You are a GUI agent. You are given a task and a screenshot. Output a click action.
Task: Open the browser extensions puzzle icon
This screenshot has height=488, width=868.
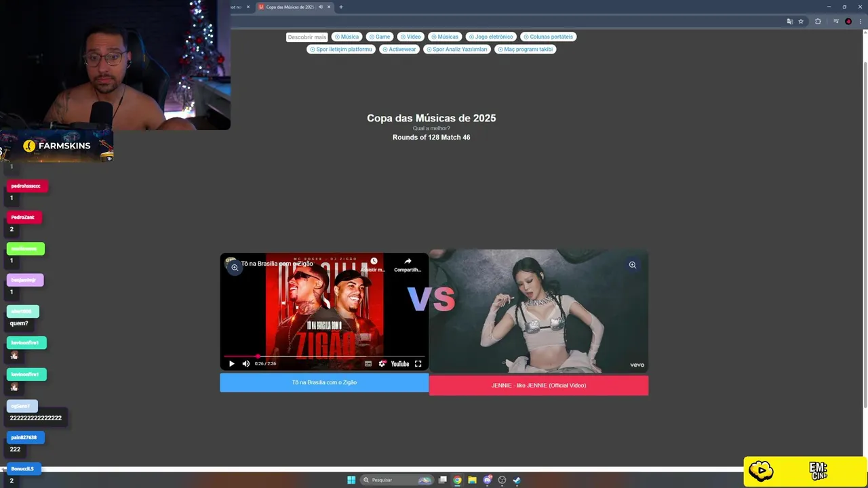(818, 21)
